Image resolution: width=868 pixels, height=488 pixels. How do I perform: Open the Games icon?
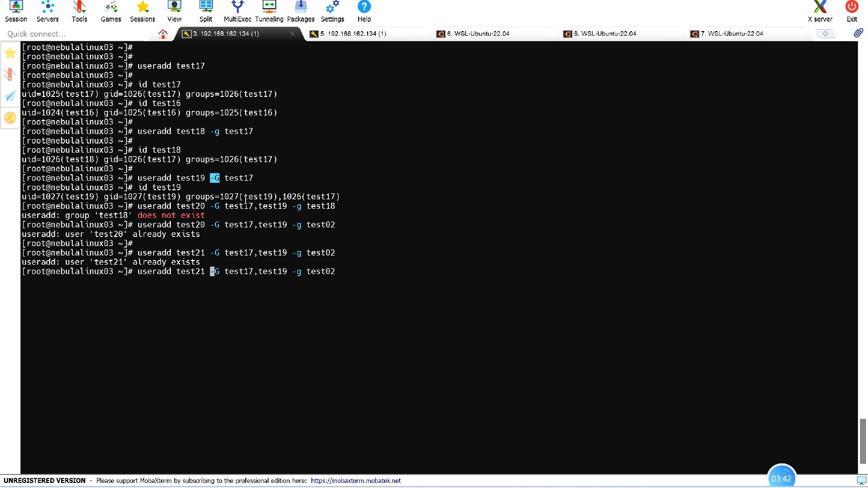tap(111, 12)
